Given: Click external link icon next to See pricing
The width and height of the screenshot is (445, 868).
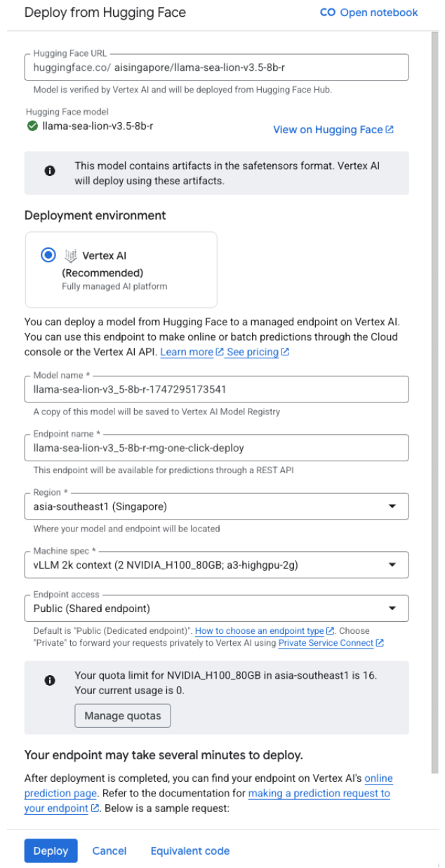Looking at the screenshot, I should pyautogui.click(x=285, y=352).
